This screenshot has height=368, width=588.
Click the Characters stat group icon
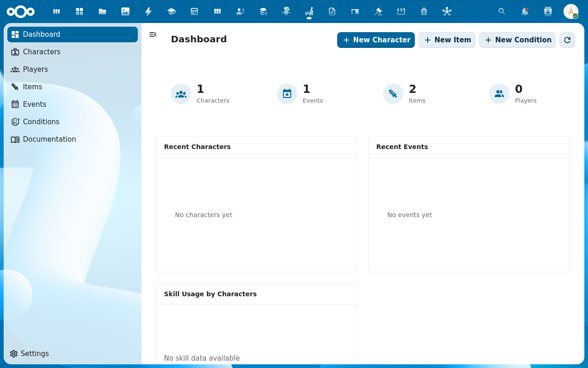[x=181, y=94]
